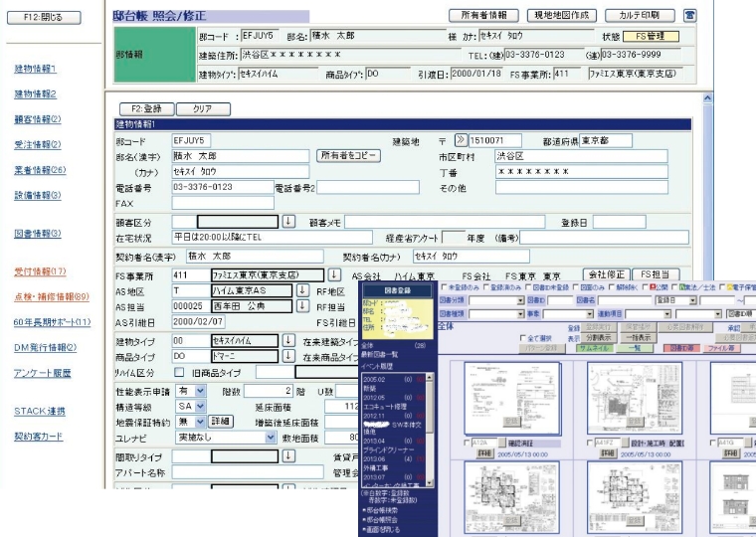The height and width of the screenshot is (537, 756).
Task: Toggle the リハイム区分 checkbox
Action: (179, 372)
